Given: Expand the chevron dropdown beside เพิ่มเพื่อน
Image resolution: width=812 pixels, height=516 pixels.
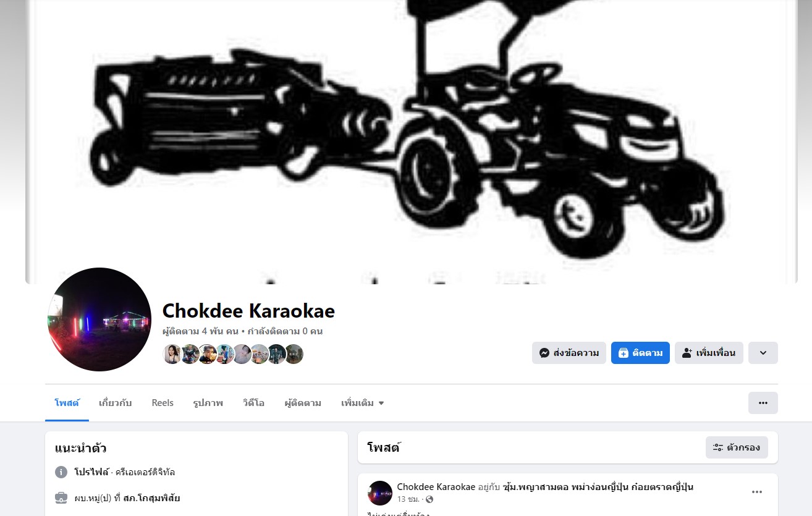Looking at the screenshot, I should click(763, 353).
